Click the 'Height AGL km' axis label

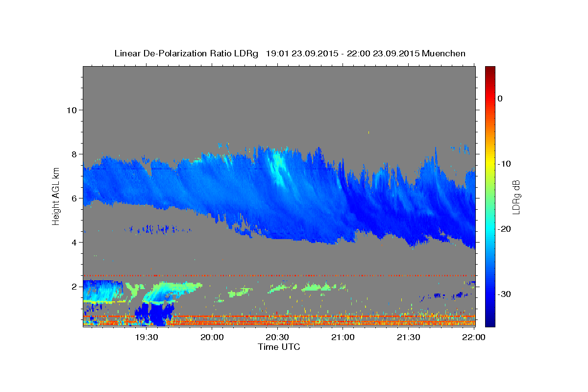coord(56,196)
